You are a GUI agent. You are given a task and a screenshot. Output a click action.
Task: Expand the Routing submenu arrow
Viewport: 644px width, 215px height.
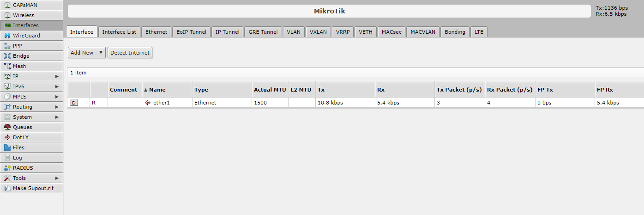click(57, 107)
